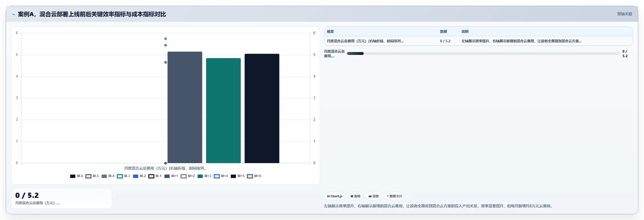Click the blue M-2 legend swatch
The height and width of the screenshot is (220, 644).
(136, 176)
